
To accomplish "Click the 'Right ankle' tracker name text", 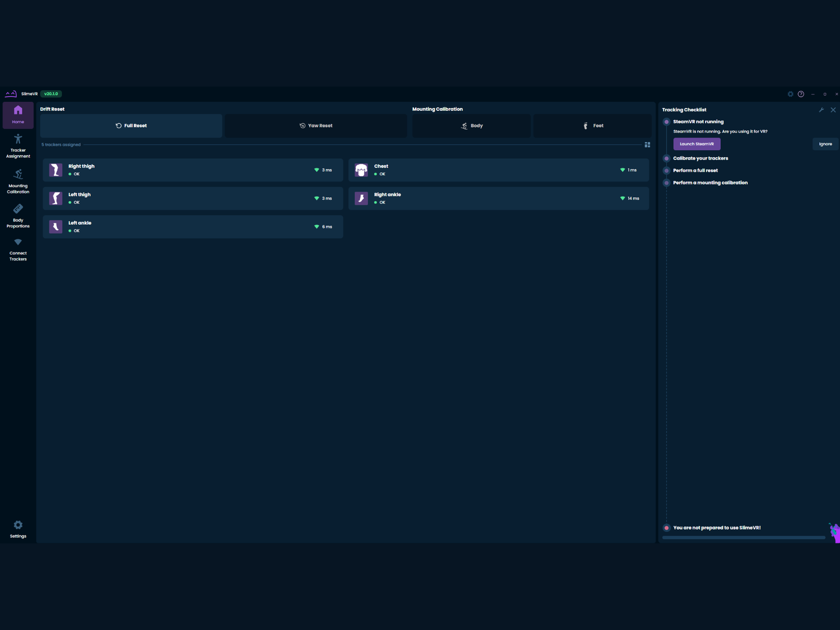I will (387, 195).
